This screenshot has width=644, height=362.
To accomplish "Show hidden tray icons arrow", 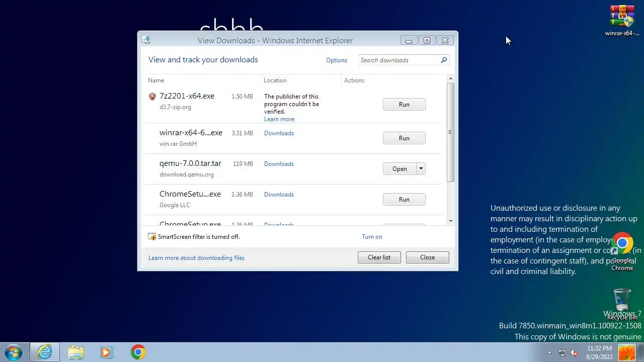I will tap(549, 352).
